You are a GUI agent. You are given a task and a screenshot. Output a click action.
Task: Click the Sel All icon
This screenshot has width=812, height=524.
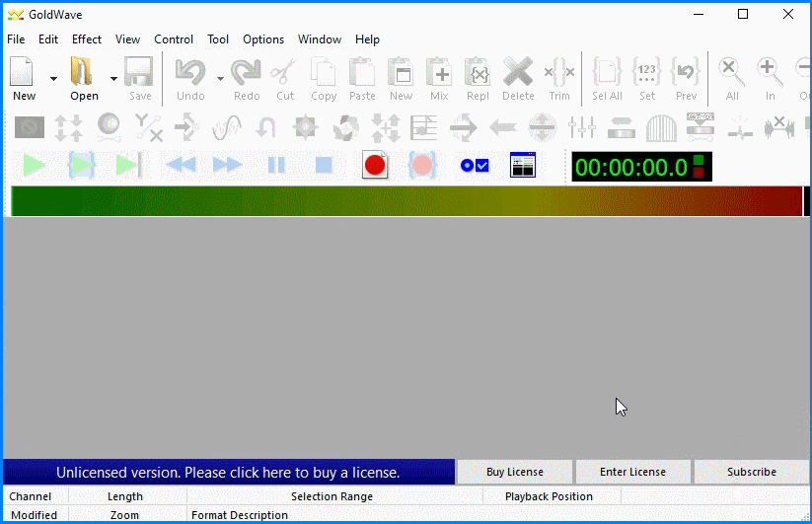click(607, 72)
